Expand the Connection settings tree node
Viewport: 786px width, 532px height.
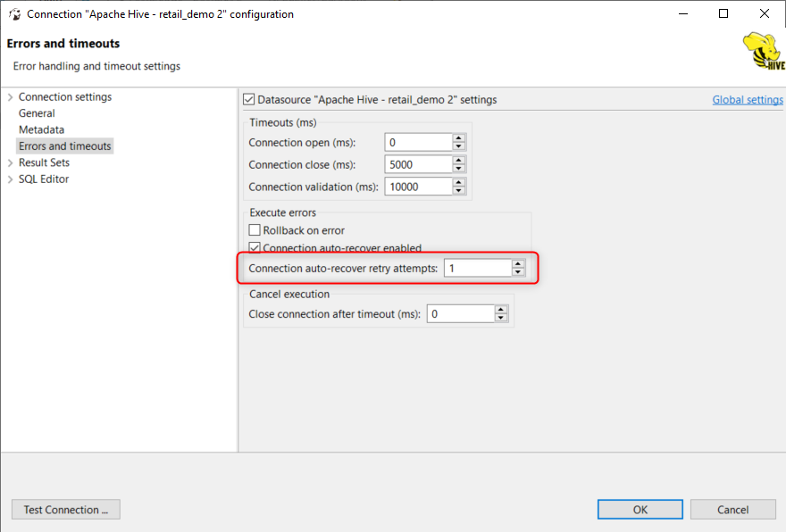pos(9,96)
